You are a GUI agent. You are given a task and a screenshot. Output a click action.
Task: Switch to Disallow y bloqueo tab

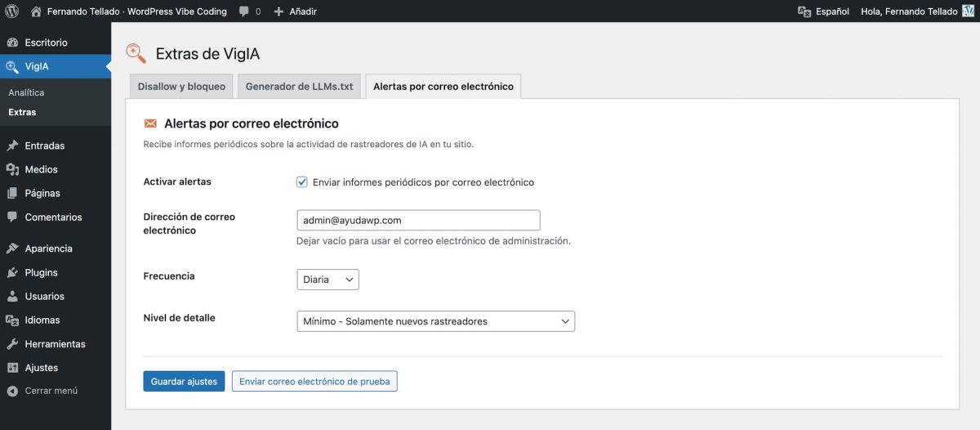pyautogui.click(x=181, y=86)
